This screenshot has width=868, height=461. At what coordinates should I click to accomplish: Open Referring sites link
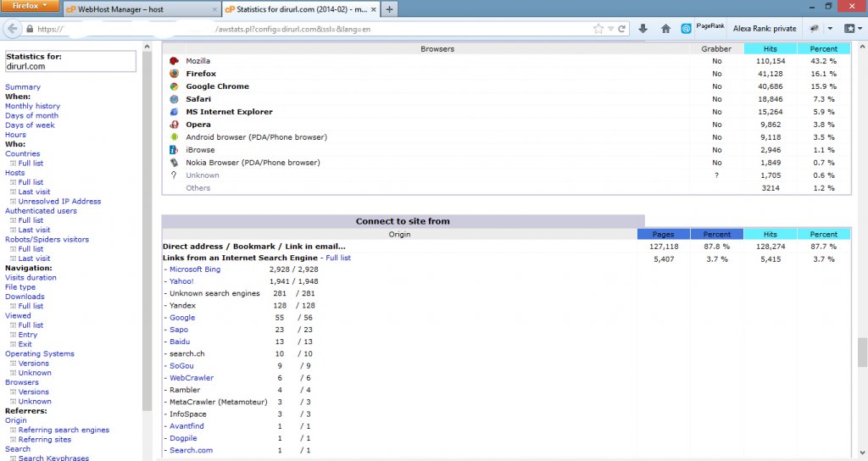pyautogui.click(x=45, y=440)
